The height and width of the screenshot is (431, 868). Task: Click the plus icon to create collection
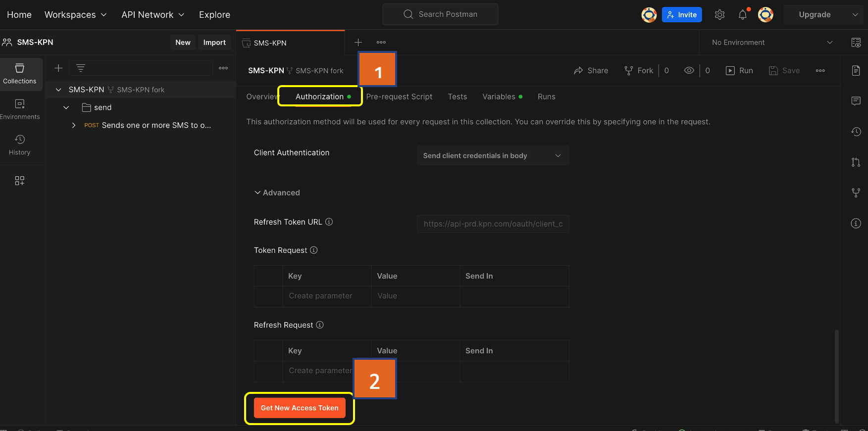(x=58, y=68)
